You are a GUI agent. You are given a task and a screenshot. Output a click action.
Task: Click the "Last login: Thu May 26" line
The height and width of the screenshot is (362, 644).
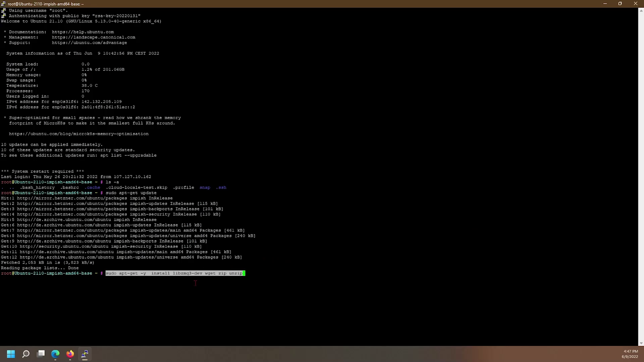[x=76, y=177]
